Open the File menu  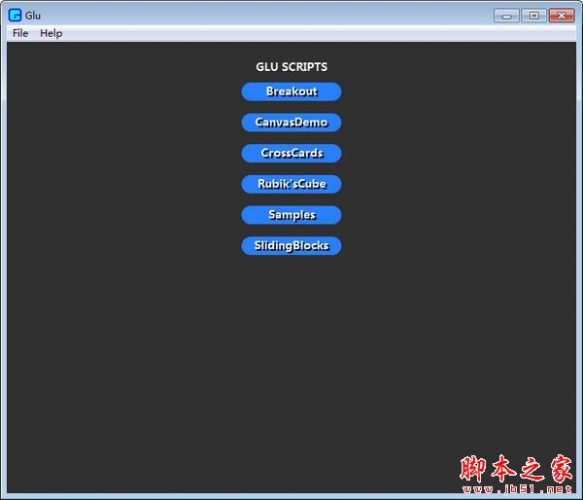(20, 33)
